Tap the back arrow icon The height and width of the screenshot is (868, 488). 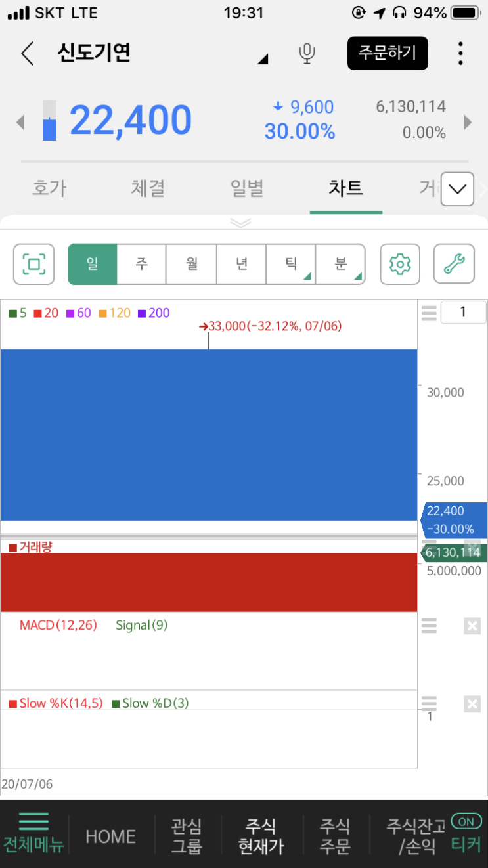27,54
